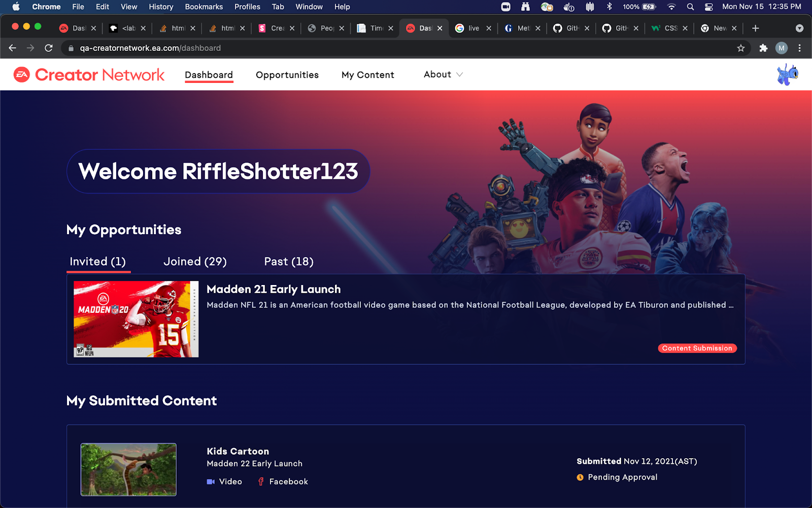812x508 pixels.
Task: Close the active Dashboard tab
Action: coord(439,28)
